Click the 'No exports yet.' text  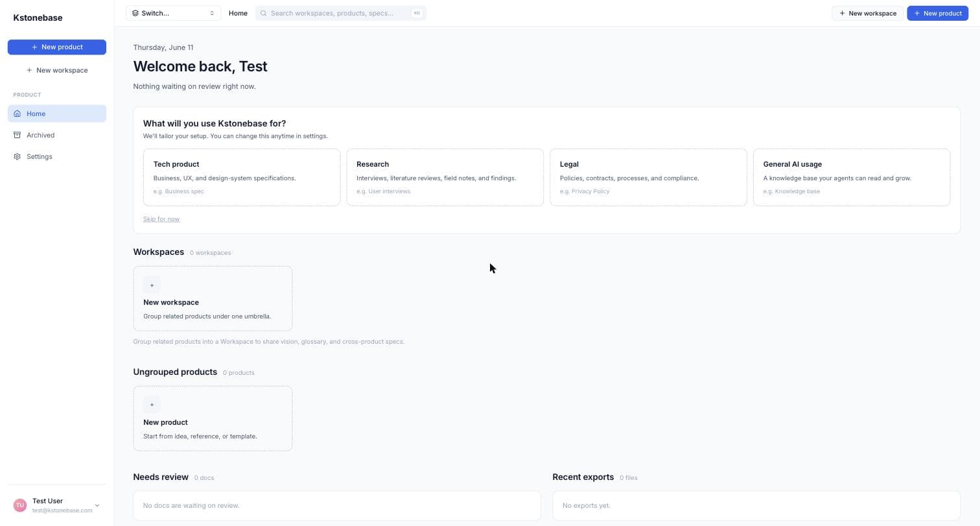pos(587,505)
